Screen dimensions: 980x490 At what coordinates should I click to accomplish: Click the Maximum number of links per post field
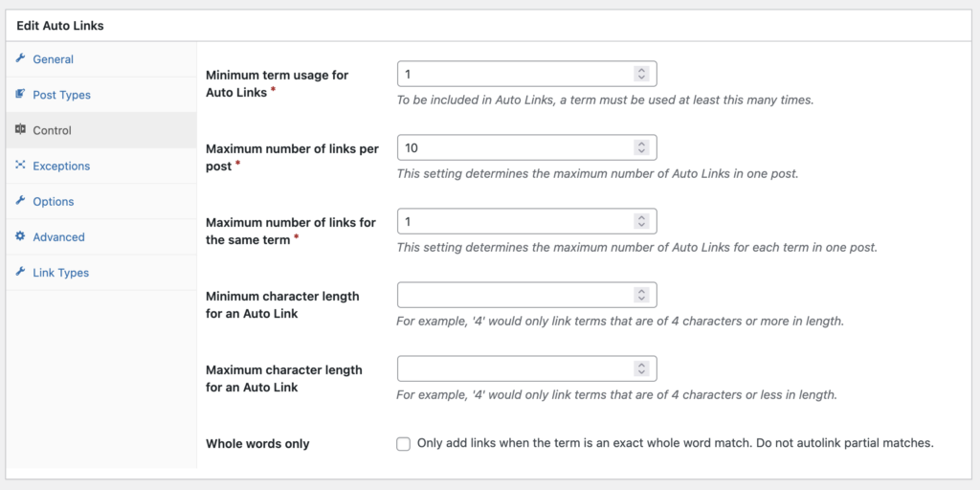click(527, 147)
